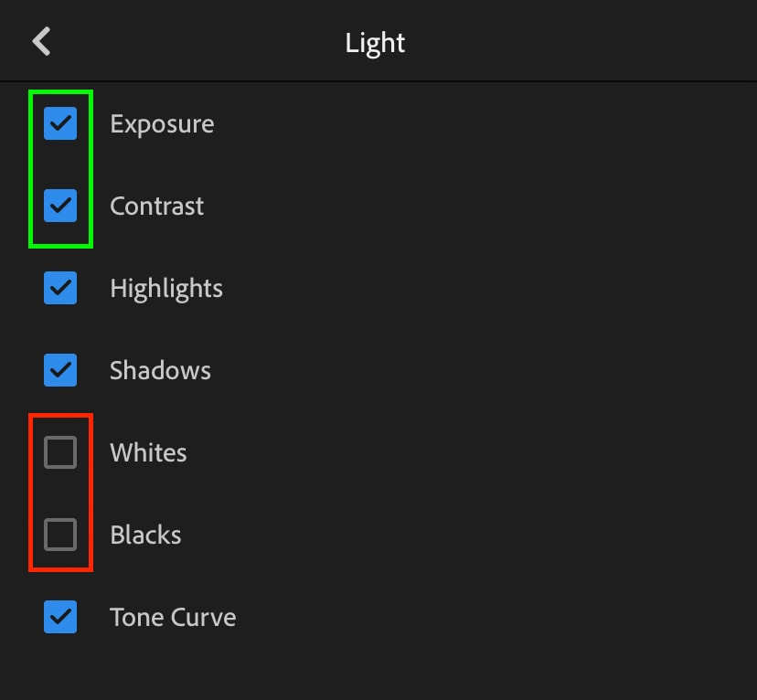This screenshot has width=757, height=700.
Task: Click the header bar right of Light title
Action: [x=585, y=42]
